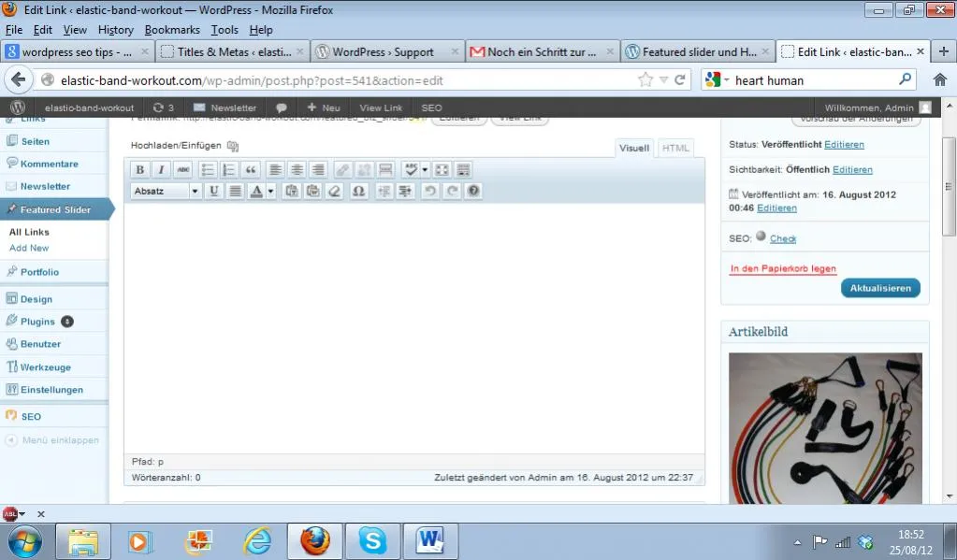Insert a numbered list

coord(229,169)
